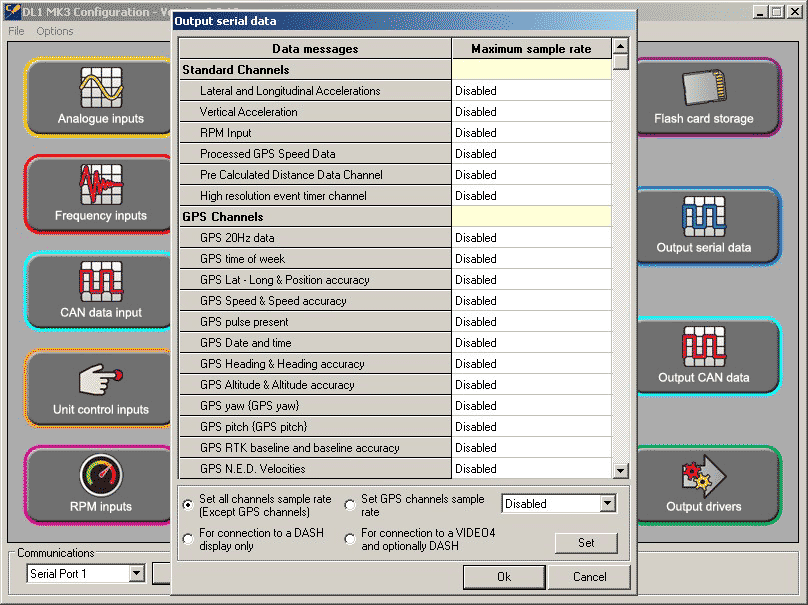808x605 pixels.
Task: Open the Serial Port 1 dropdown
Action: click(x=137, y=574)
